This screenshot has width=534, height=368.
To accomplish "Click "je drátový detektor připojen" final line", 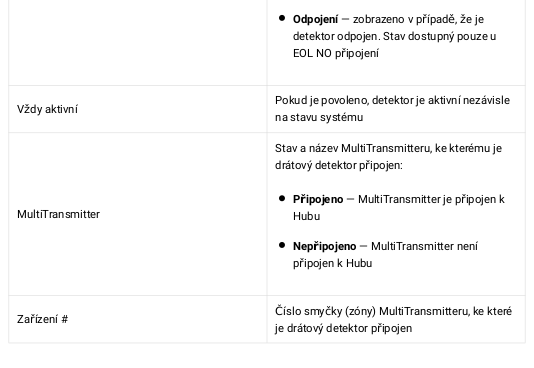I will click(344, 329).
